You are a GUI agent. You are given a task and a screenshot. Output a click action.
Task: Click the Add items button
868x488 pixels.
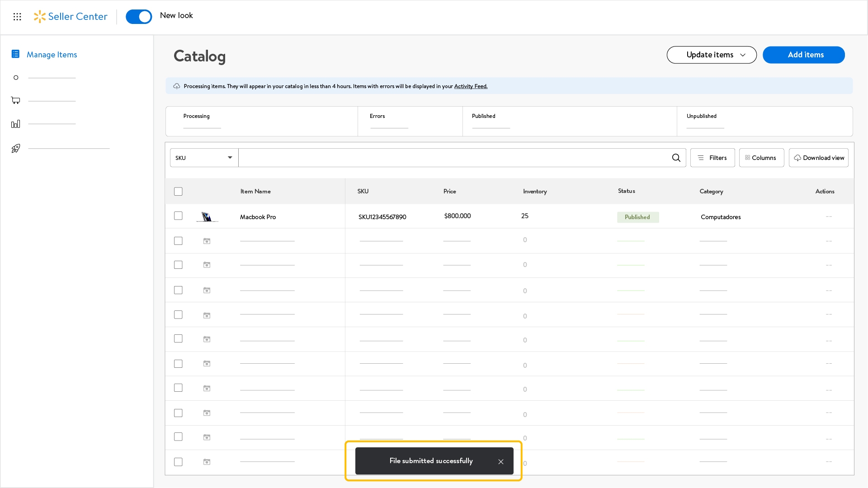coord(804,55)
